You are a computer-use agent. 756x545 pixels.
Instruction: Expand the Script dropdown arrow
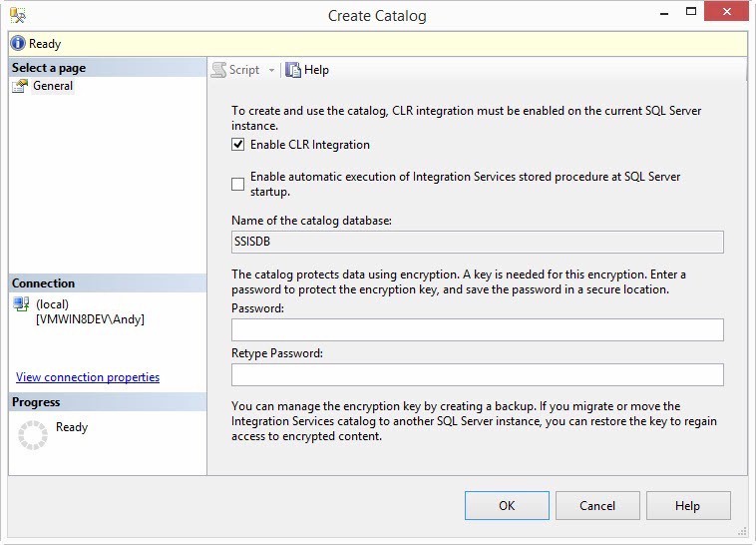271,70
